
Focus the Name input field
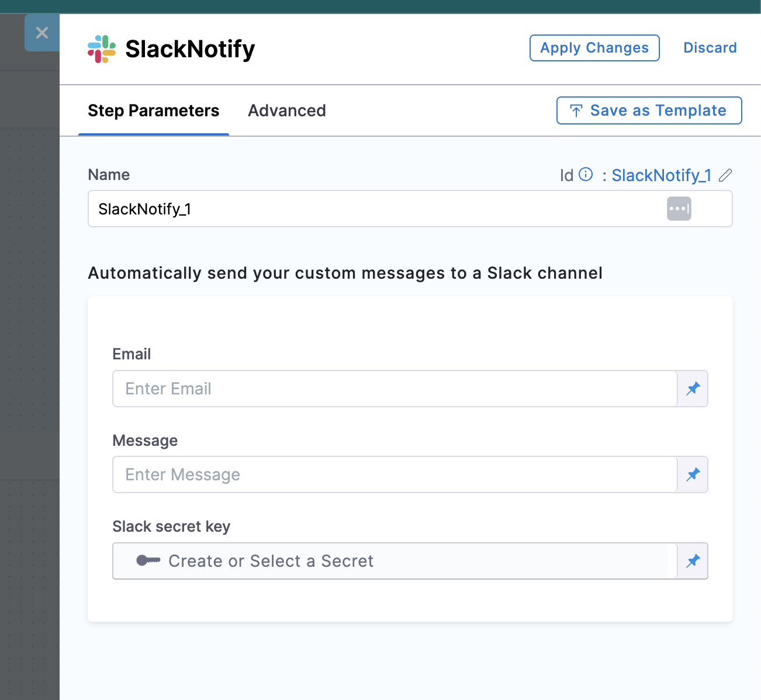coord(374,209)
